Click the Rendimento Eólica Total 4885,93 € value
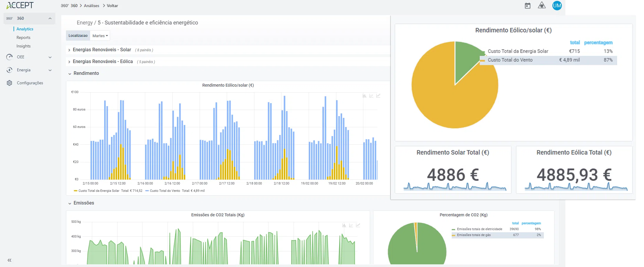 pos(574,175)
